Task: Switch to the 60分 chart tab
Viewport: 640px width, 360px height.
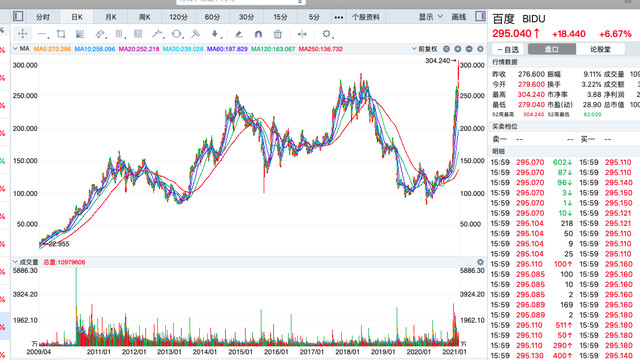Action: coord(212,17)
